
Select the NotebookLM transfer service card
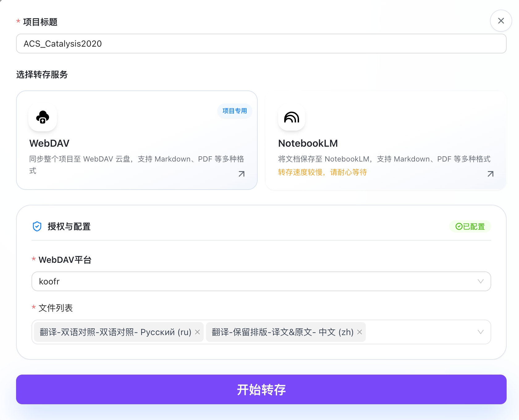pos(386,140)
